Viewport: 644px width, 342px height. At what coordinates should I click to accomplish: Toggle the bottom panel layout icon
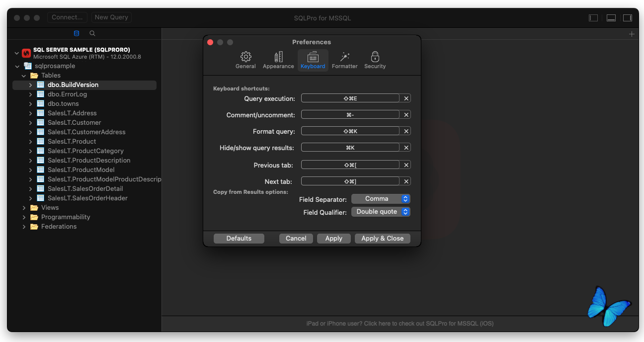(611, 18)
